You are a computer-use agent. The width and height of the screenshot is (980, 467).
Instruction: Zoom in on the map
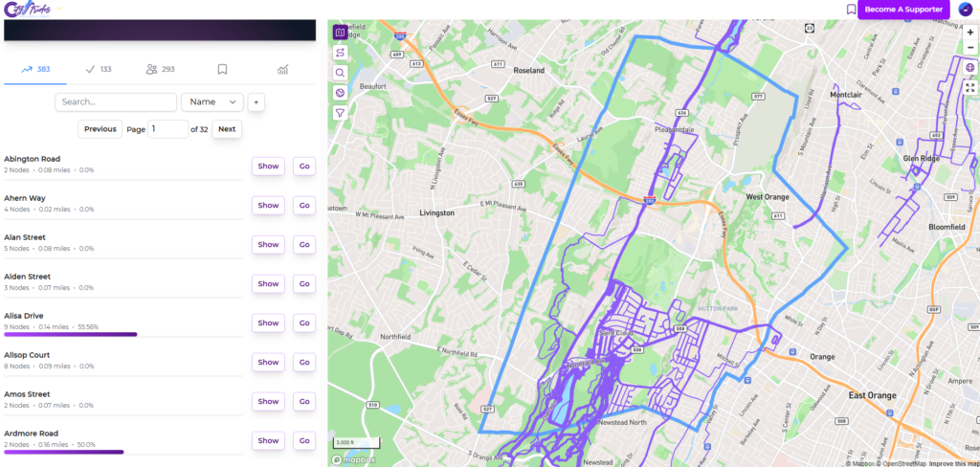[x=969, y=33]
